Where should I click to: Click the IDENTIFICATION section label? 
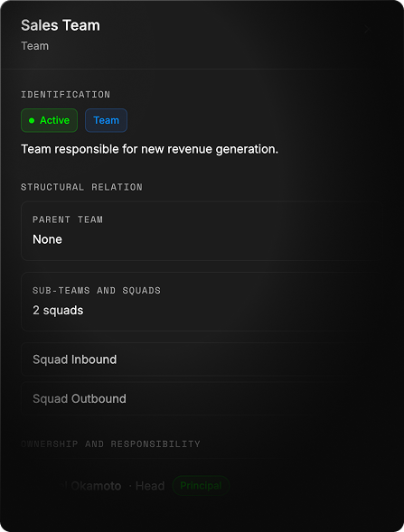click(65, 94)
